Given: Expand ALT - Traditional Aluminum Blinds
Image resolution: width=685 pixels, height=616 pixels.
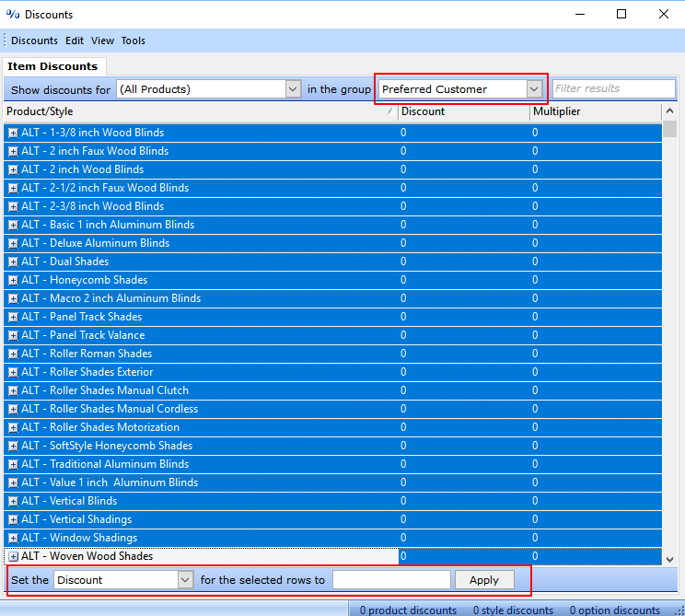Looking at the screenshot, I should point(14,464).
